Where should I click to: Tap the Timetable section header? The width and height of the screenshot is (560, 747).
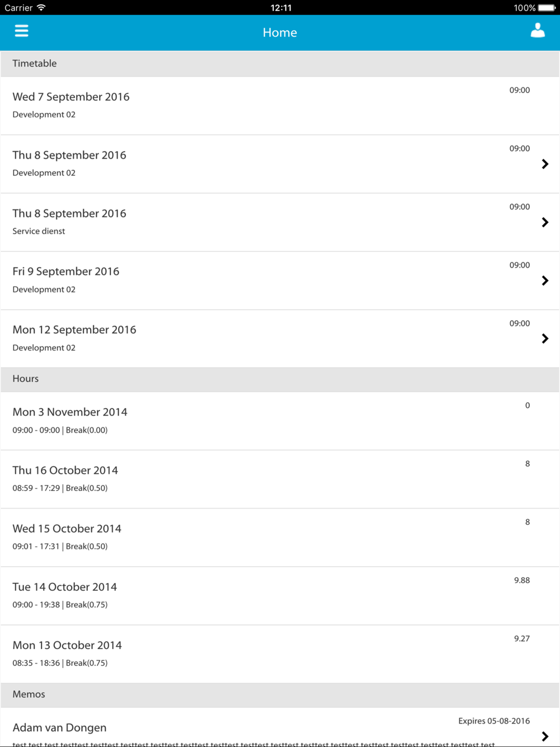click(280, 64)
